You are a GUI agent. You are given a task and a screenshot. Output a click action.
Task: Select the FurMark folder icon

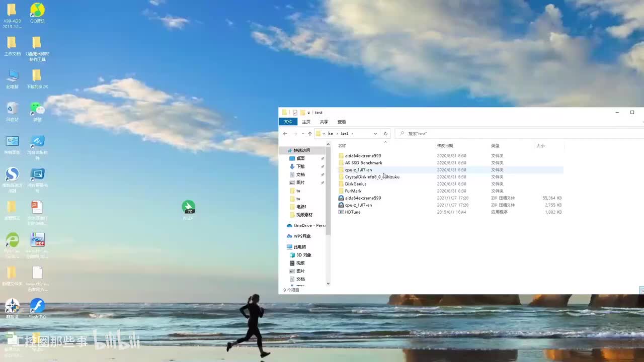coord(341,191)
